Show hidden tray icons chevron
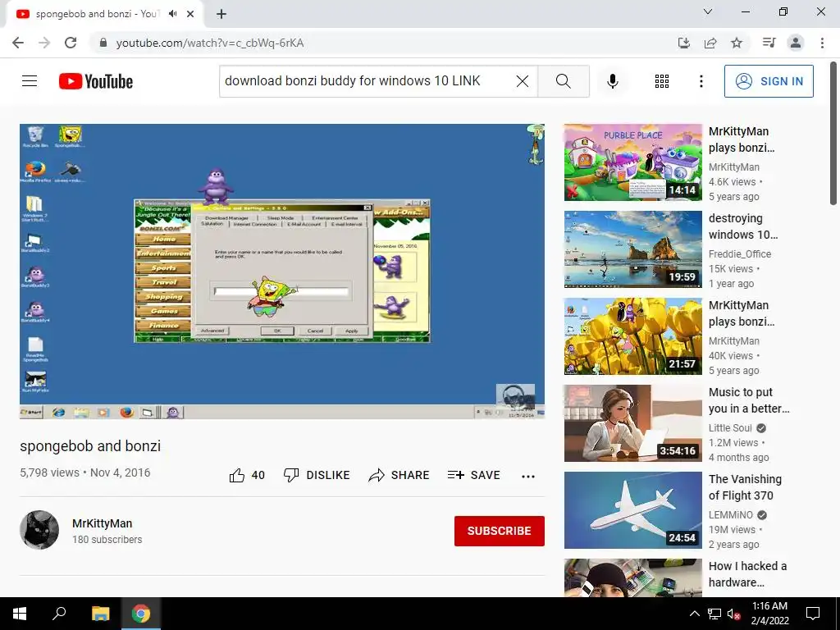This screenshot has height=630, width=840. coord(694,614)
